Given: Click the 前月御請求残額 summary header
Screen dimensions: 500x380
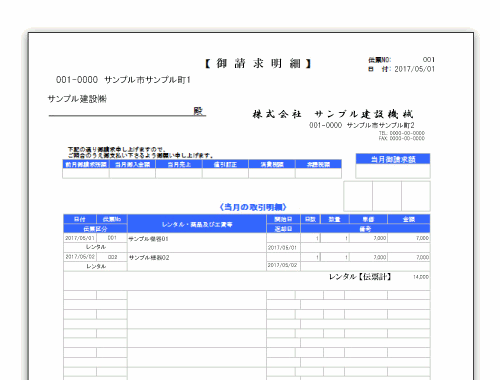Looking at the screenshot, I should pos(86,164).
